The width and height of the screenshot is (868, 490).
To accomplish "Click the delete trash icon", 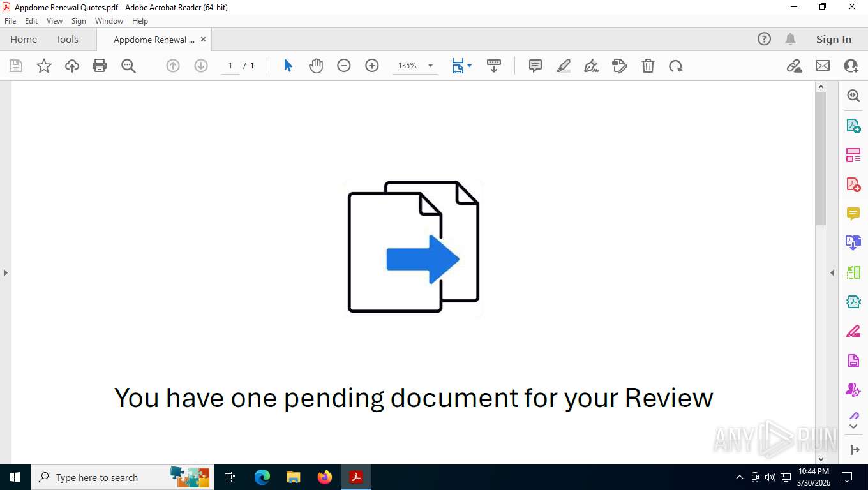I will [x=648, y=66].
